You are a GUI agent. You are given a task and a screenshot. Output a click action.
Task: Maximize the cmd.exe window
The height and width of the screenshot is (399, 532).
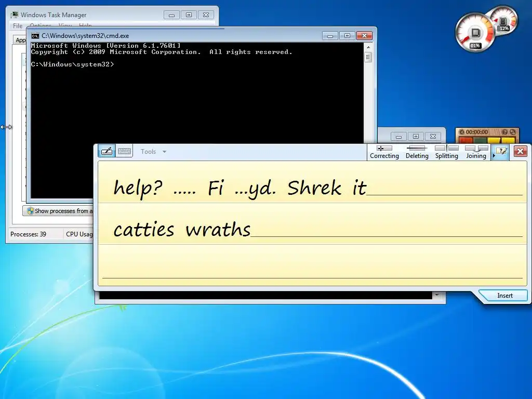click(x=347, y=36)
